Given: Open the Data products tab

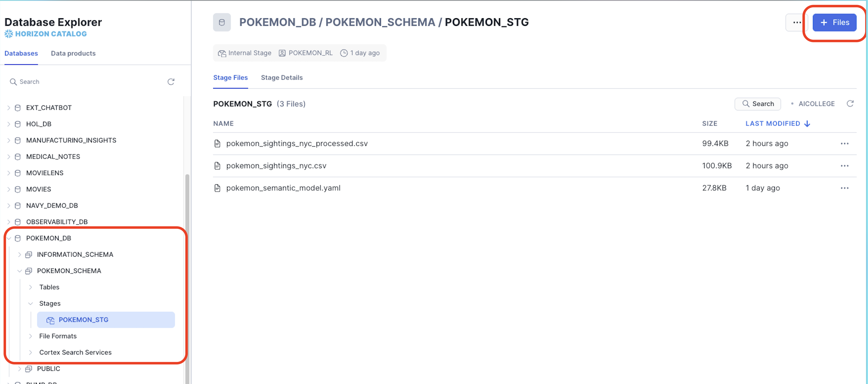Looking at the screenshot, I should point(73,53).
